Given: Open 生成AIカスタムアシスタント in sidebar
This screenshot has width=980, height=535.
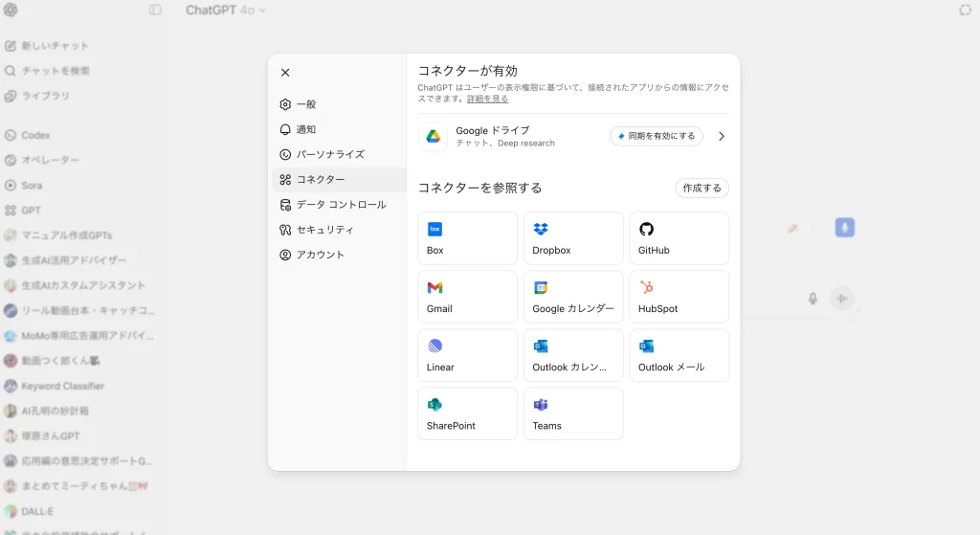Looking at the screenshot, I should [75, 285].
